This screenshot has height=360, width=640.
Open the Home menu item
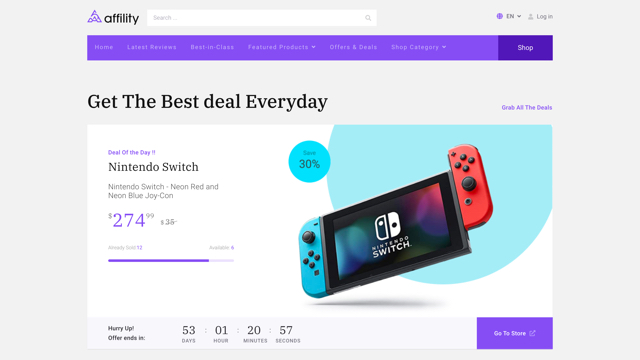click(104, 47)
